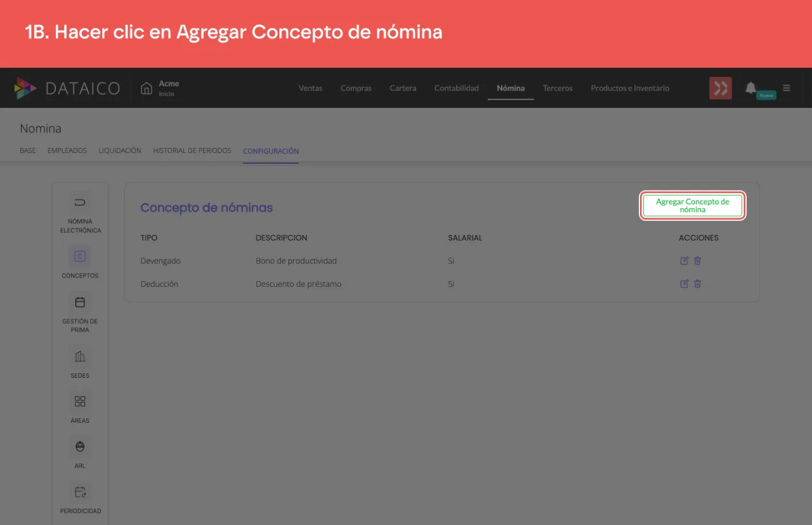
Task: Select the CONFIGURACIÓN tab
Action: coord(271,151)
